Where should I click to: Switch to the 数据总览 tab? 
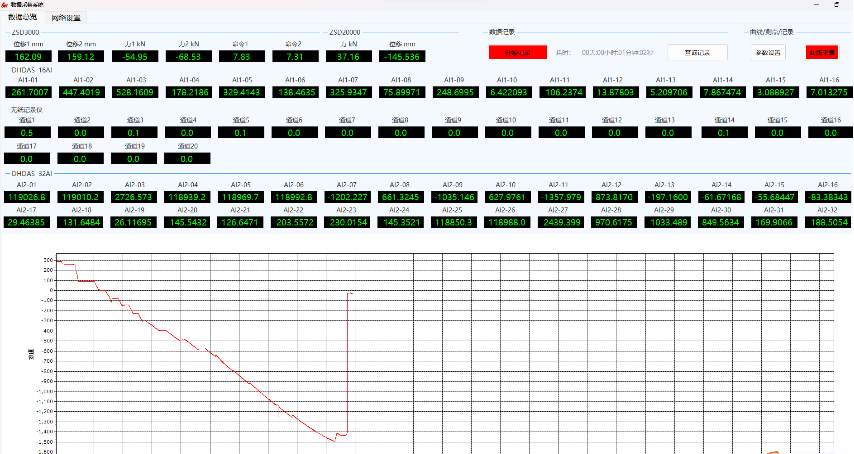(22, 17)
